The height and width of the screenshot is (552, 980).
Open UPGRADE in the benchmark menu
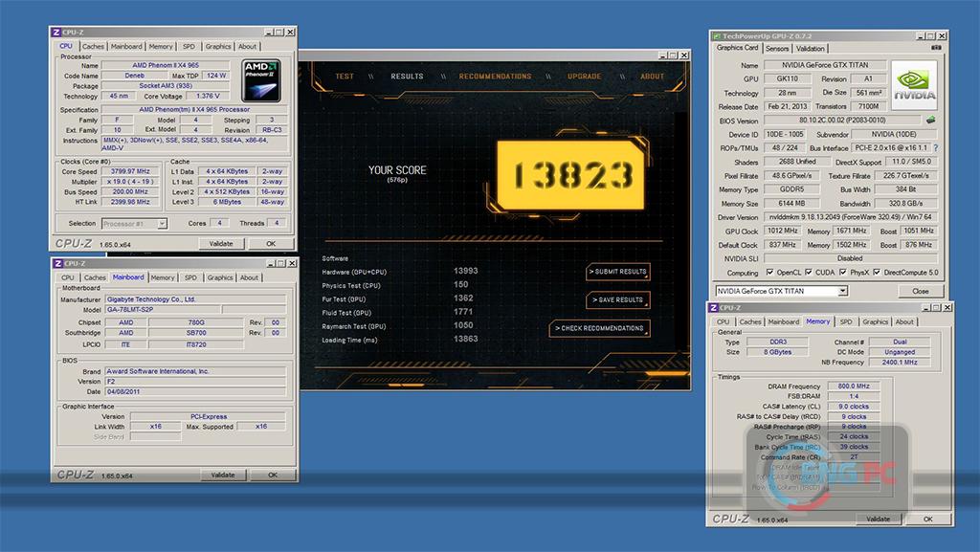[x=585, y=77]
